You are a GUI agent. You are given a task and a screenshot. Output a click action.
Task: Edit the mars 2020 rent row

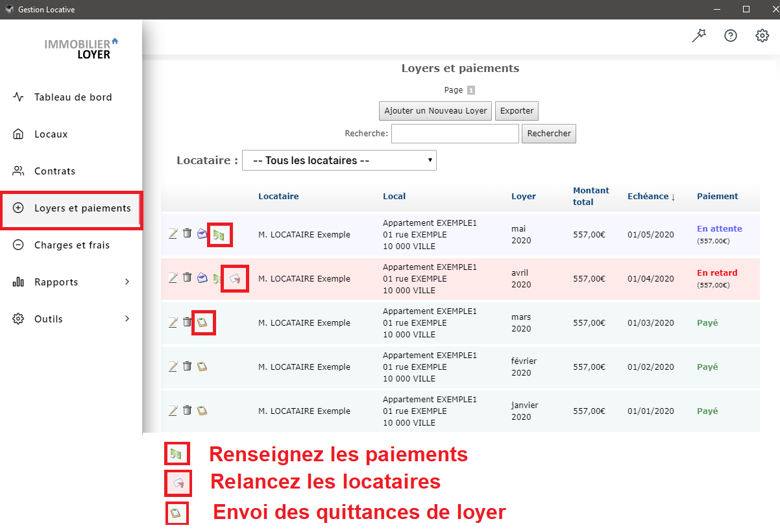[x=173, y=322]
